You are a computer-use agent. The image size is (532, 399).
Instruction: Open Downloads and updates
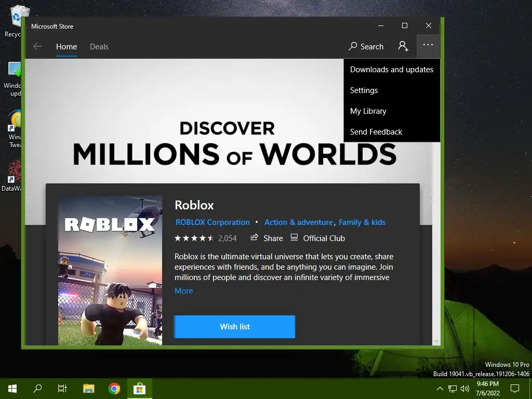pos(392,70)
